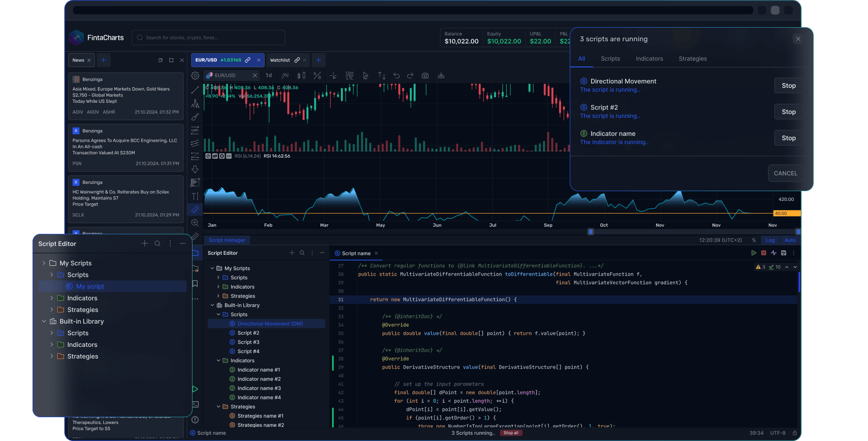Switch to the Strategies tab in scripts popup
Viewport: 868px width, 441px height.
pos(692,59)
